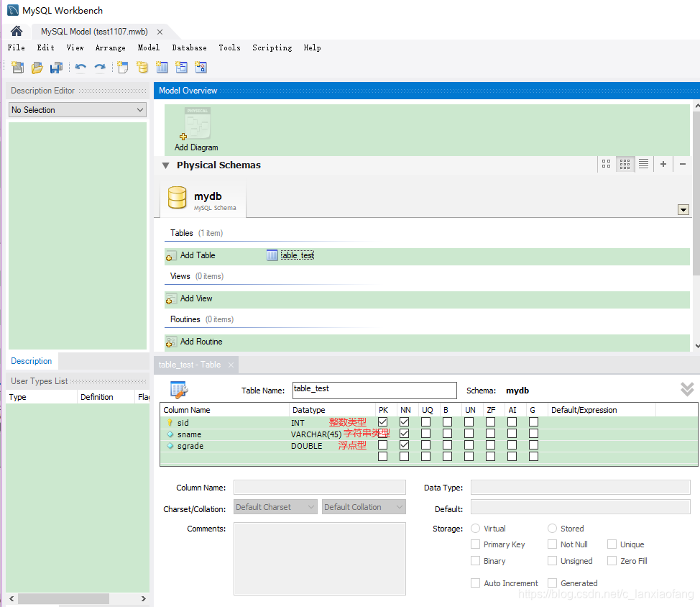
Task: Click Add Routine
Action: (201, 342)
